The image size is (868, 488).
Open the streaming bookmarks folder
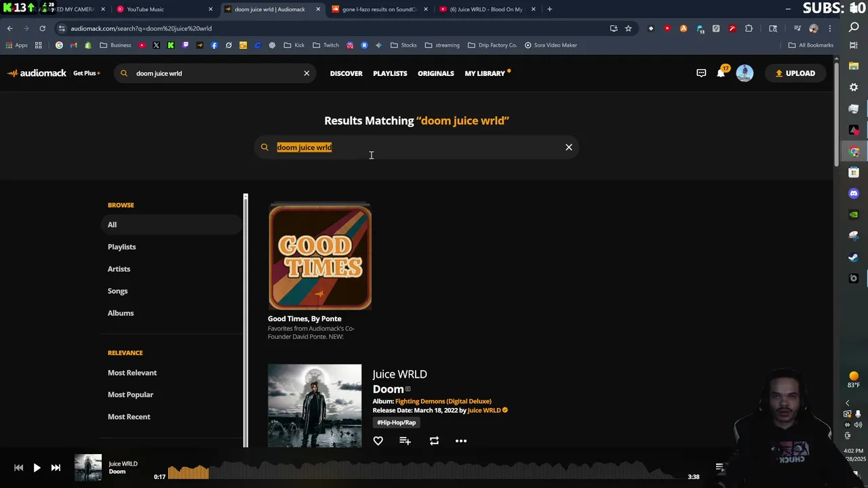coord(442,45)
